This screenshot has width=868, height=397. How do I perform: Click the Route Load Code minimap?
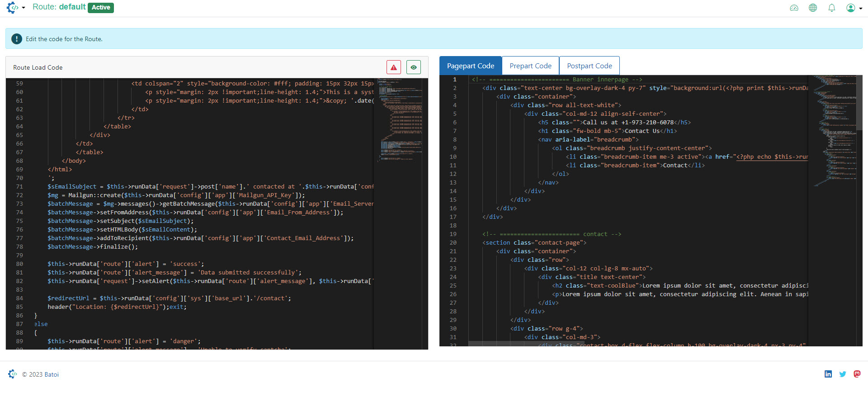click(400, 120)
